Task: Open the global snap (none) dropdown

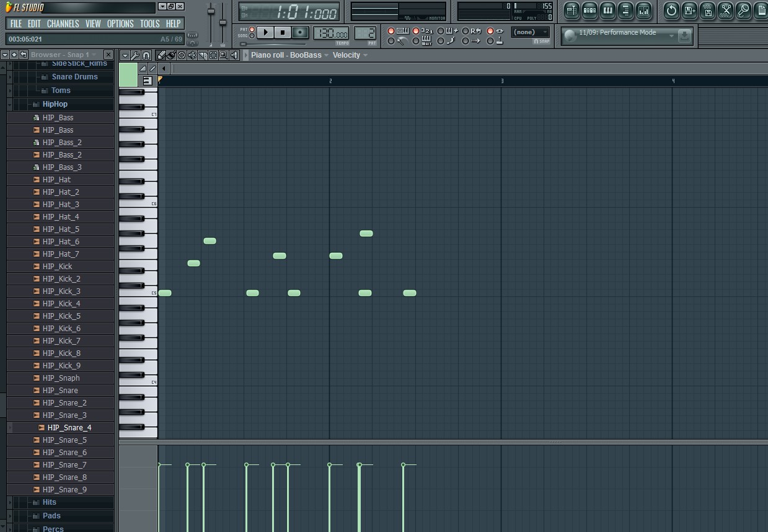Action: (531, 32)
